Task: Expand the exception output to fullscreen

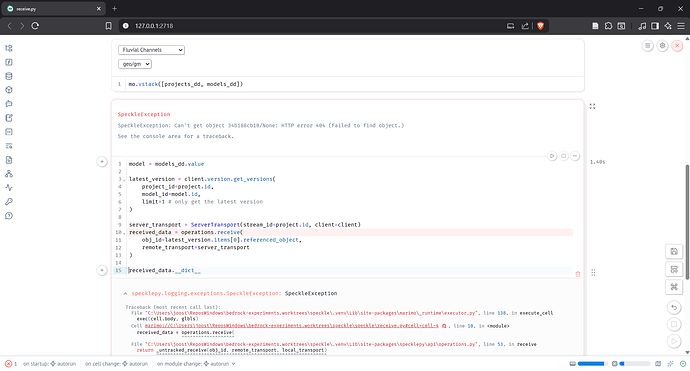Action: tap(592, 107)
